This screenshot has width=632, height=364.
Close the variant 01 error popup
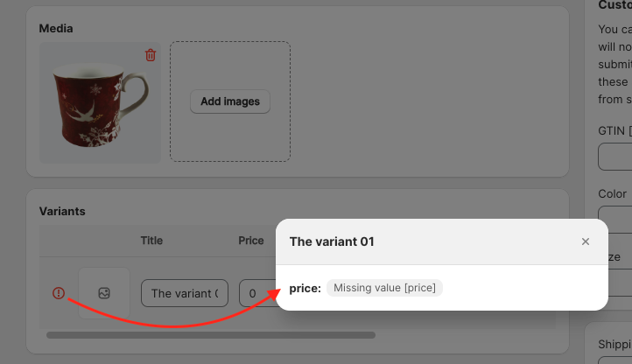[x=586, y=241]
